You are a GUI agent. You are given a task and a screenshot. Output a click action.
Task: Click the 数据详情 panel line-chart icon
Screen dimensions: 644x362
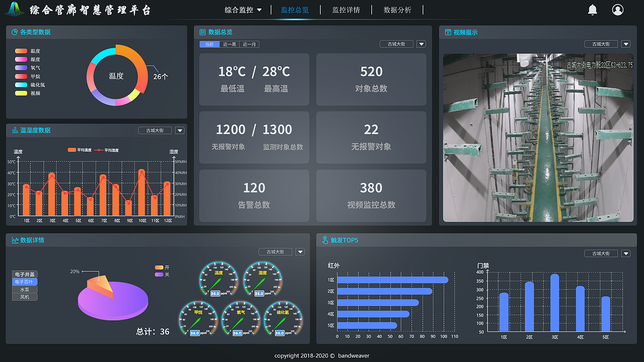click(x=15, y=240)
